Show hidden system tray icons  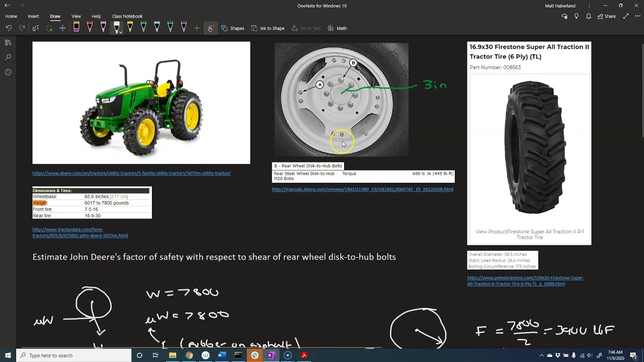pyautogui.click(x=541, y=355)
